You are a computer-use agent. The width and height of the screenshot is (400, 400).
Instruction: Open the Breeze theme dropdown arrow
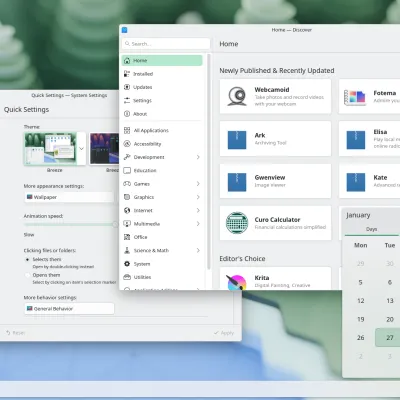tap(81, 149)
